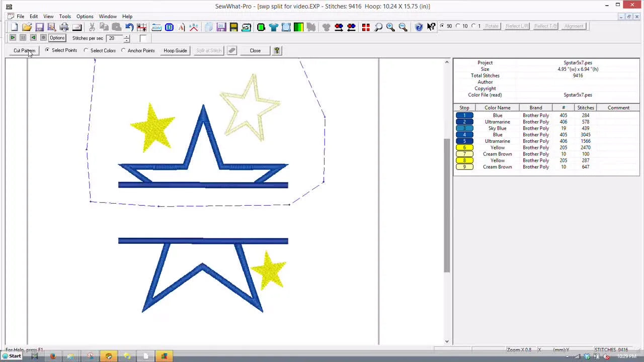Open a file with the folder icon
The image size is (644, 362).
point(27,27)
